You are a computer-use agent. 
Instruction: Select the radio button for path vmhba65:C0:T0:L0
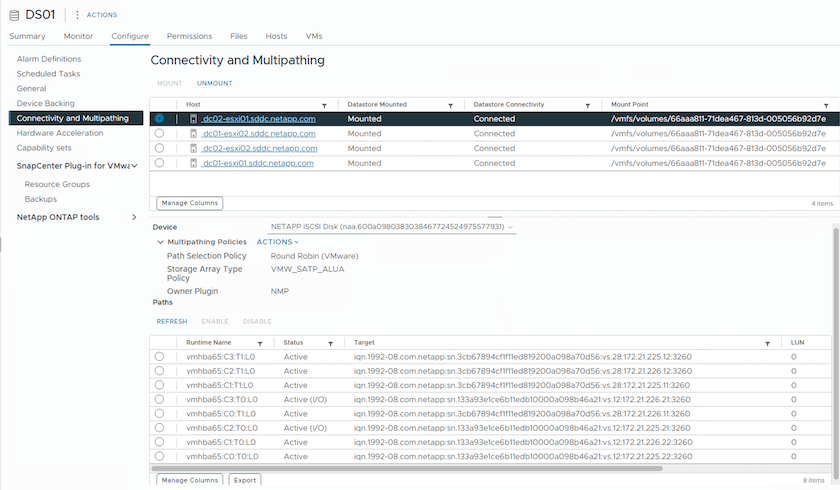[x=160, y=455]
